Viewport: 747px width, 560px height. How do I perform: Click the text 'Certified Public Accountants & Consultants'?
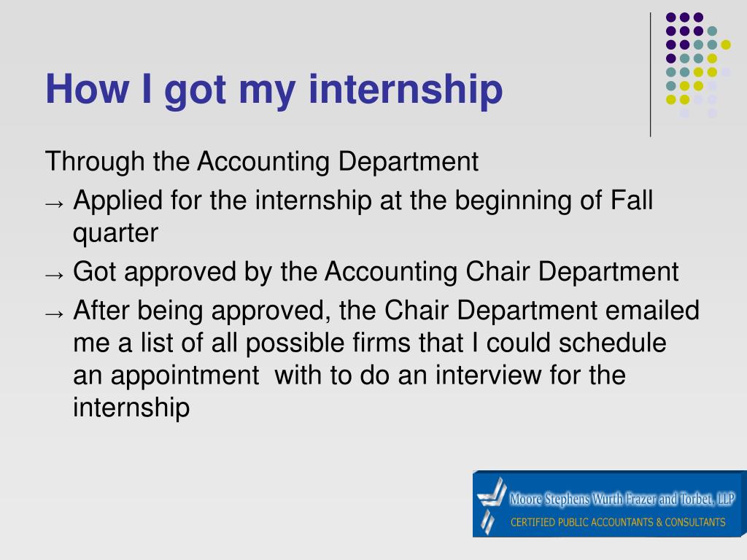point(618,522)
